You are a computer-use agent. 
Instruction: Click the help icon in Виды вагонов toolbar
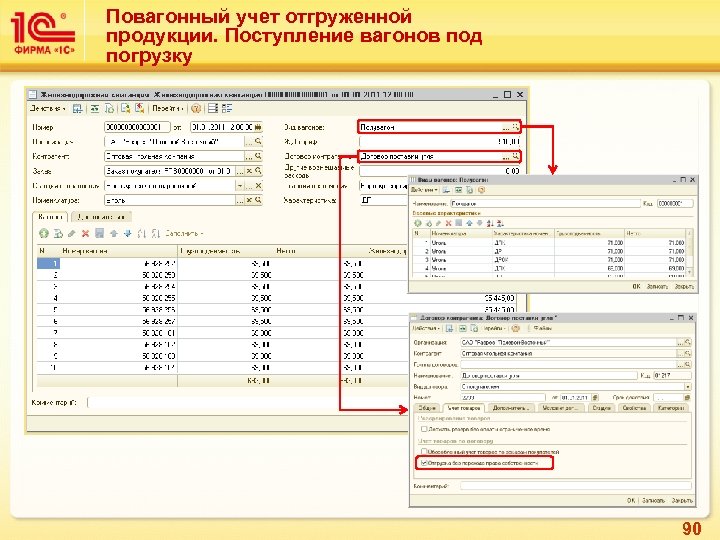point(481,190)
